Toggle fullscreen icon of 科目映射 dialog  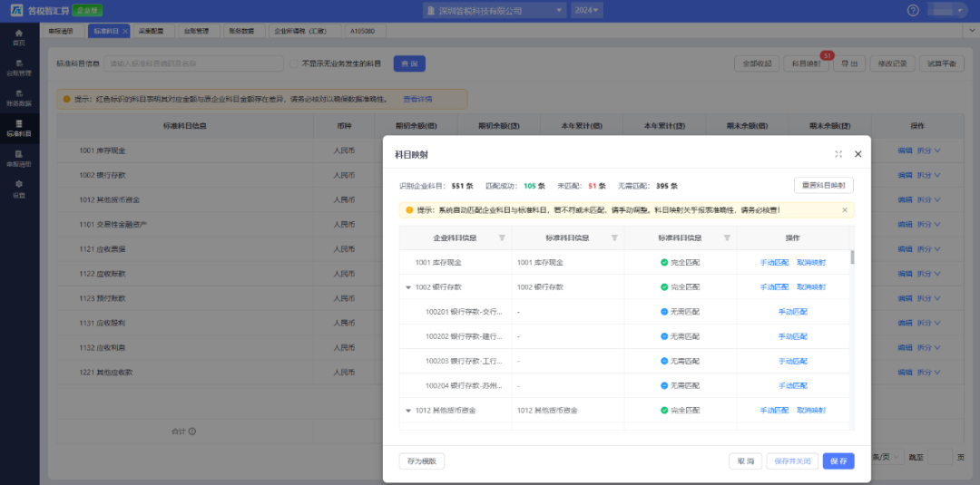tap(838, 154)
